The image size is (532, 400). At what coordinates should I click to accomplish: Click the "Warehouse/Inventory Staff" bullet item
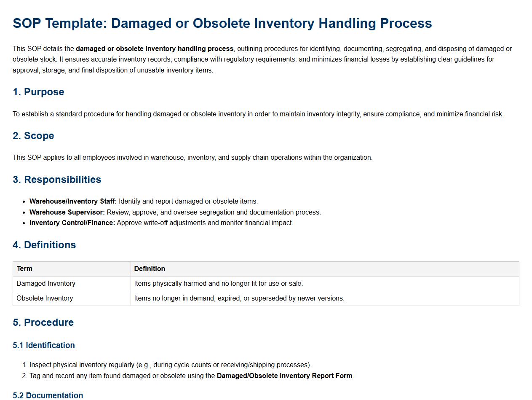(143, 201)
